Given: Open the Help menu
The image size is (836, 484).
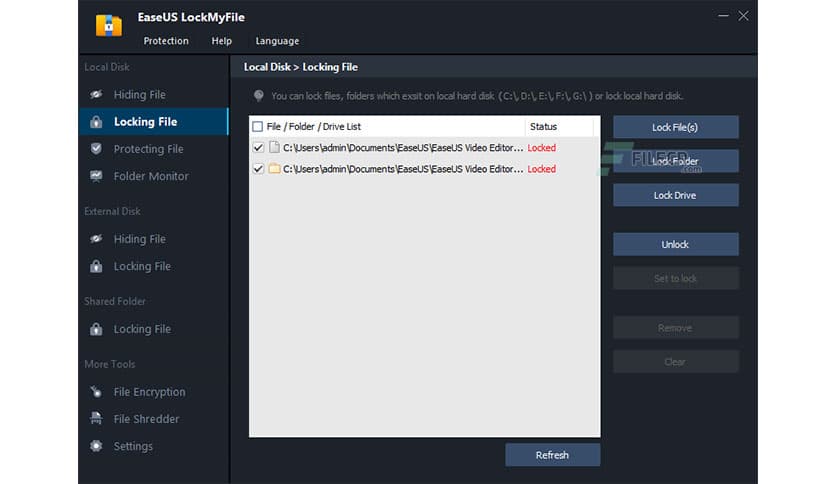Looking at the screenshot, I should (221, 41).
